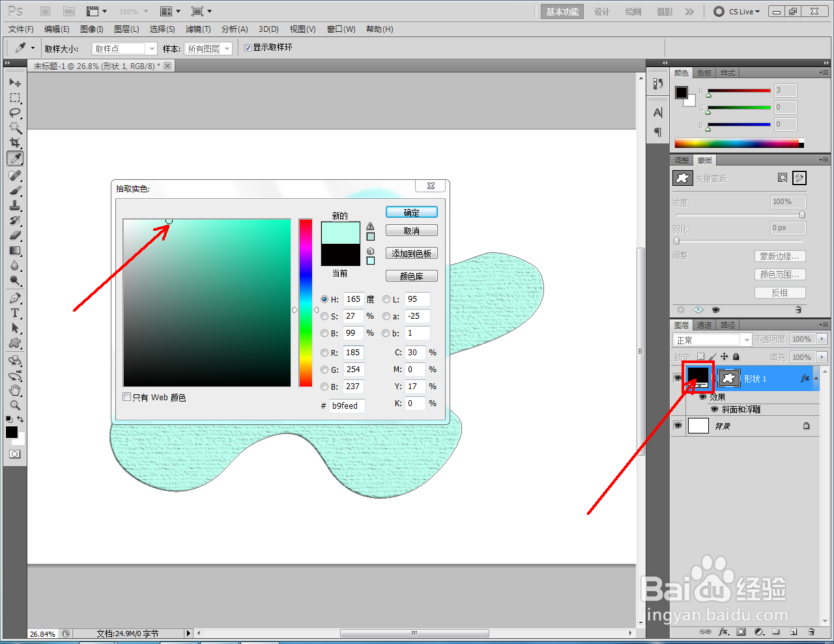Viewport: 834px width, 644px height.
Task: Select the Blur tool
Action: pyautogui.click(x=15, y=265)
